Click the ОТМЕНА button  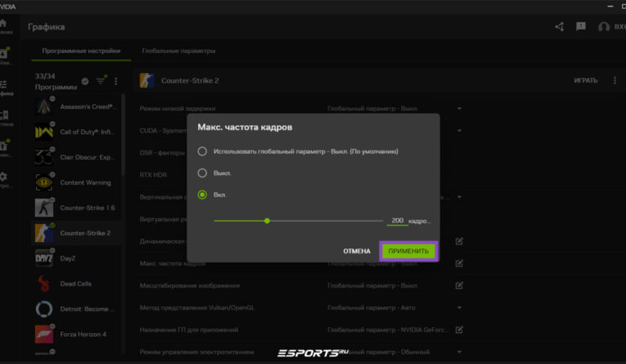[x=356, y=251]
